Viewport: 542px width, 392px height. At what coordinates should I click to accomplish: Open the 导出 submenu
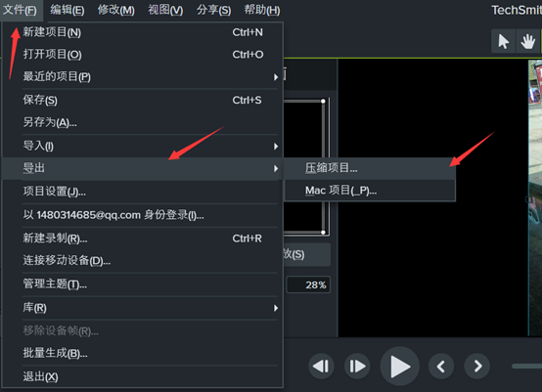pyautogui.click(x=143, y=168)
